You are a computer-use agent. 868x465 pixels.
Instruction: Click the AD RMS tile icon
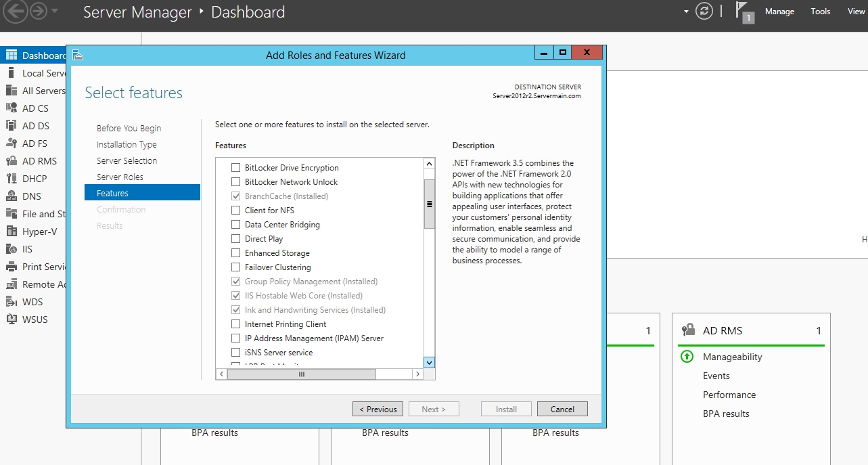click(x=689, y=330)
